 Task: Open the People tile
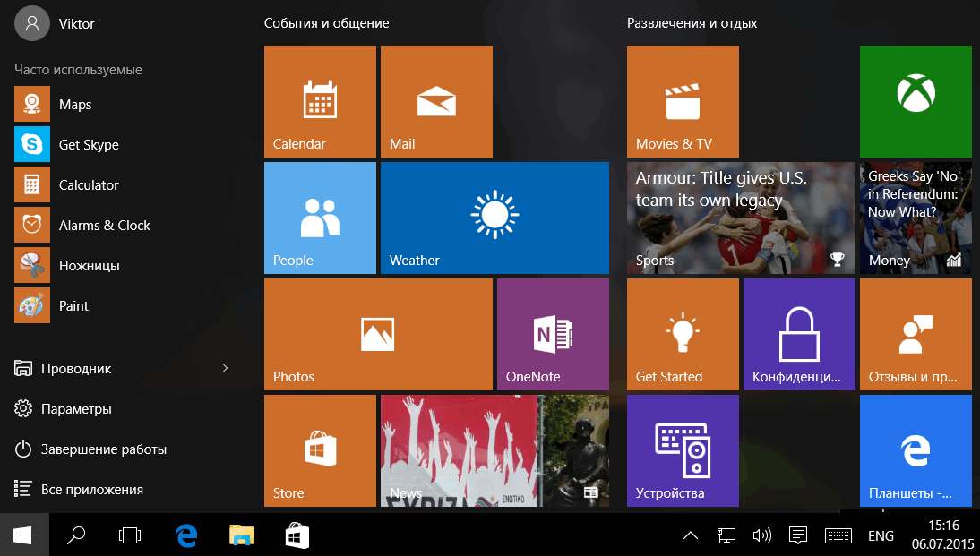pyautogui.click(x=320, y=218)
